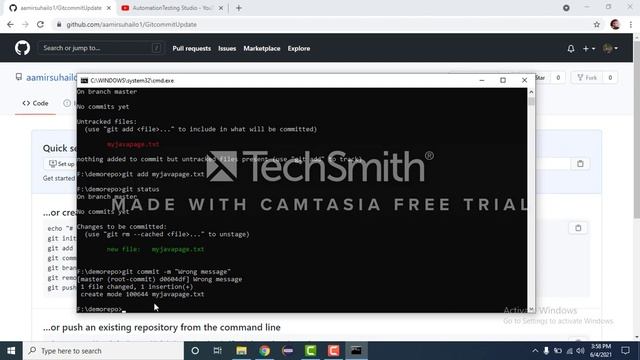Copy the quick setup repository URL
The width and height of the screenshot is (640, 360).
580,164
